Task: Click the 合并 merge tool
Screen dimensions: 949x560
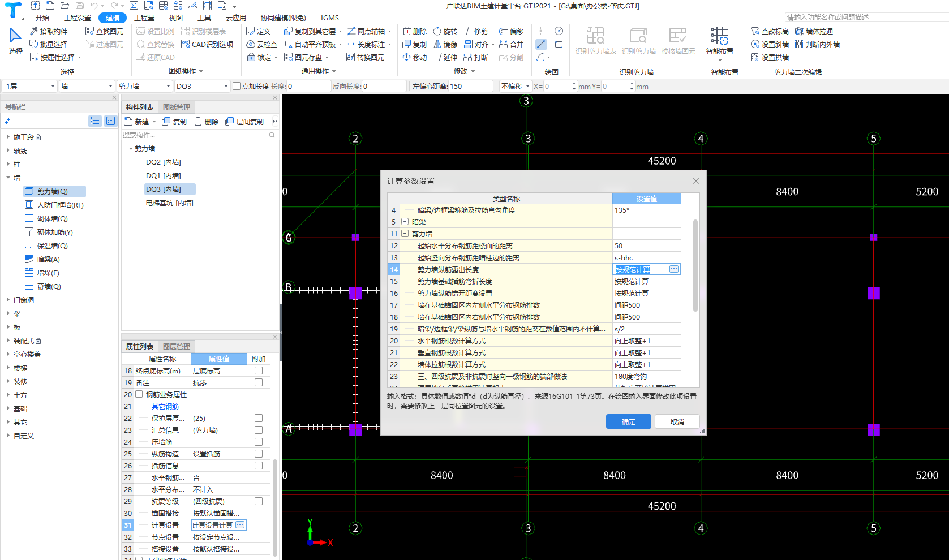Action: click(512, 44)
